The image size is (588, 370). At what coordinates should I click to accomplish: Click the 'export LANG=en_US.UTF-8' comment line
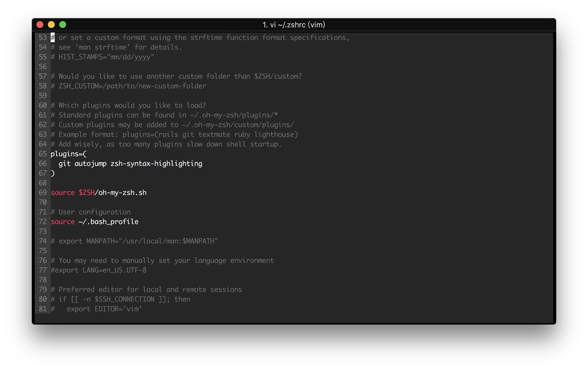pos(99,270)
